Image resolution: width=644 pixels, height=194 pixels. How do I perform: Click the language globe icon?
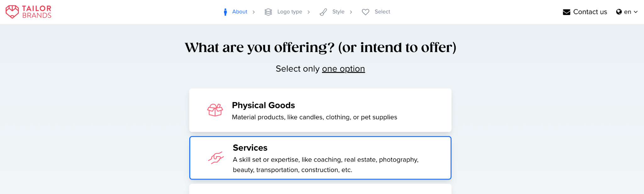[619, 12]
